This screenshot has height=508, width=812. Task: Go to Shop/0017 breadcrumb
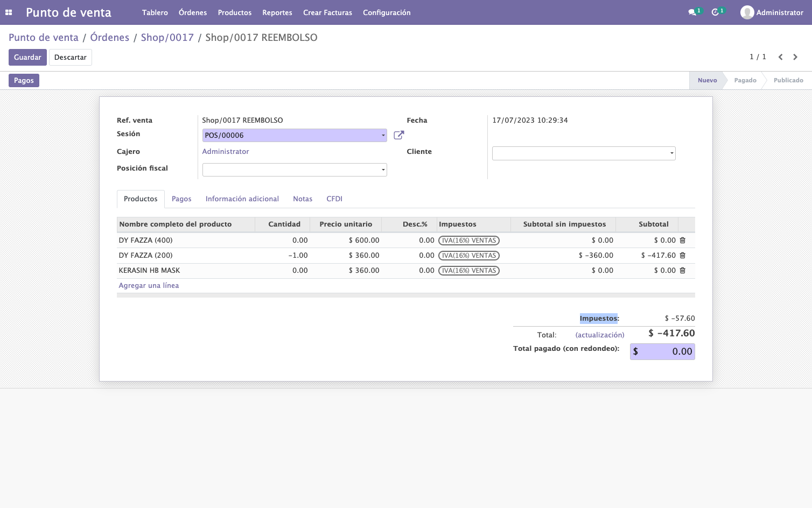167,38
